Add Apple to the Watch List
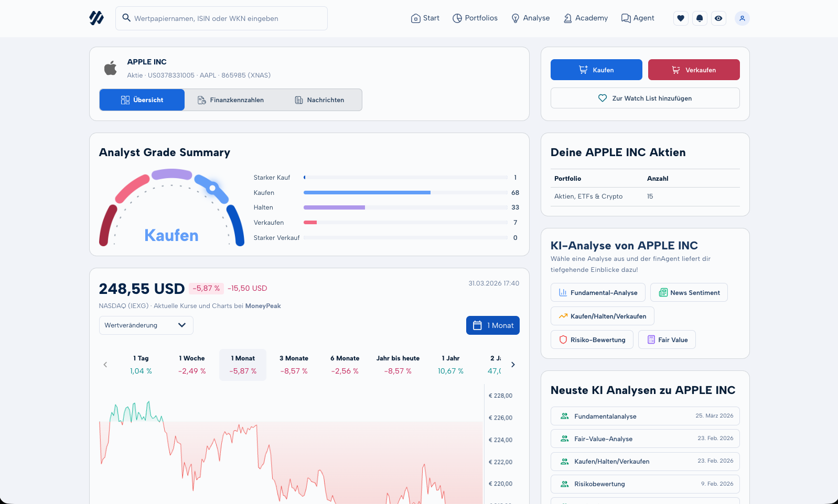Screen dimensions: 838x504 [x=644, y=98]
